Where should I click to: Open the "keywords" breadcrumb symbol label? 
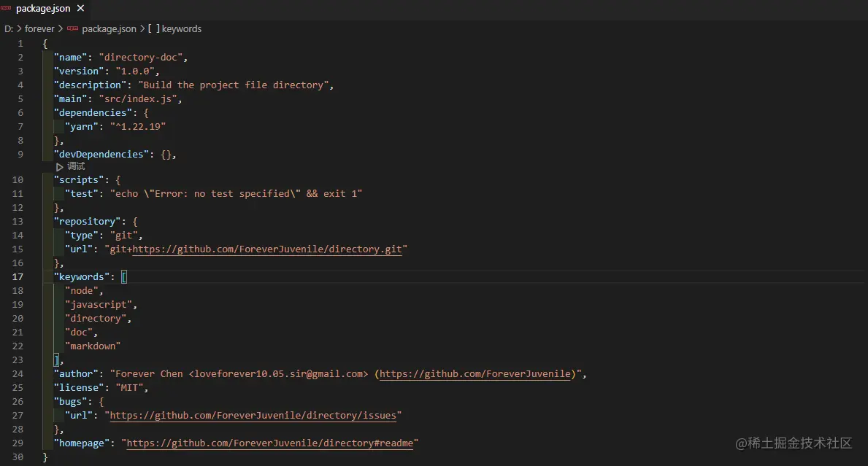coord(181,29)
